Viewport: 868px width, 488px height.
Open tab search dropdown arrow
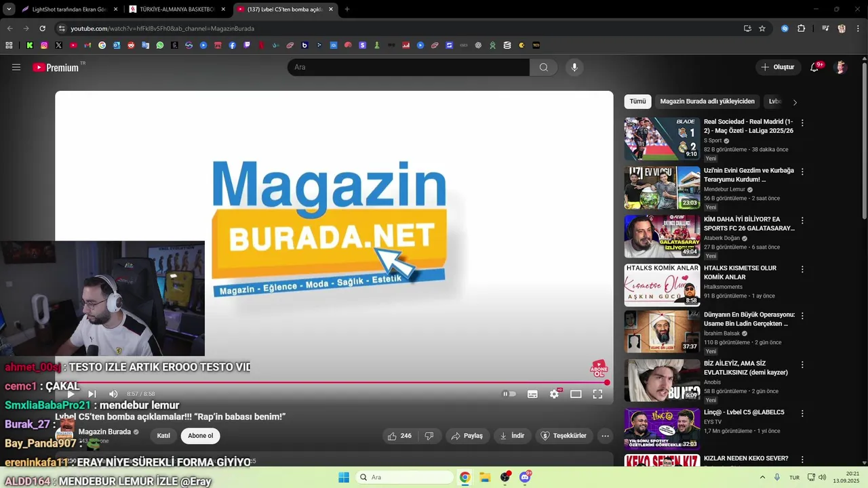[9, 9]
